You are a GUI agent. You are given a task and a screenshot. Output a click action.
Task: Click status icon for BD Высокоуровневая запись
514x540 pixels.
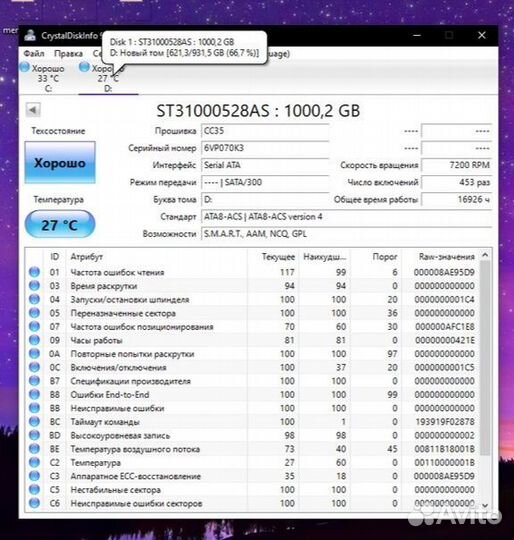click(34, 435)
